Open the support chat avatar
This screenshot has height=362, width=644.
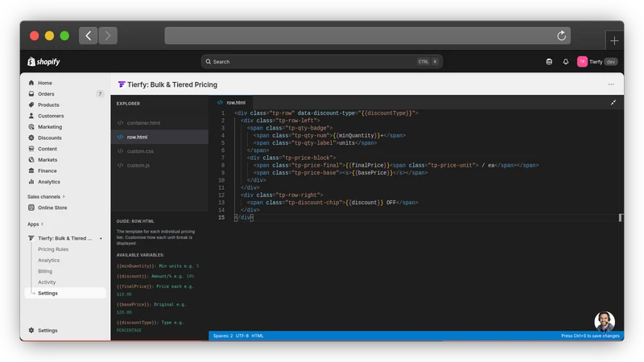(x=605, y=321)
